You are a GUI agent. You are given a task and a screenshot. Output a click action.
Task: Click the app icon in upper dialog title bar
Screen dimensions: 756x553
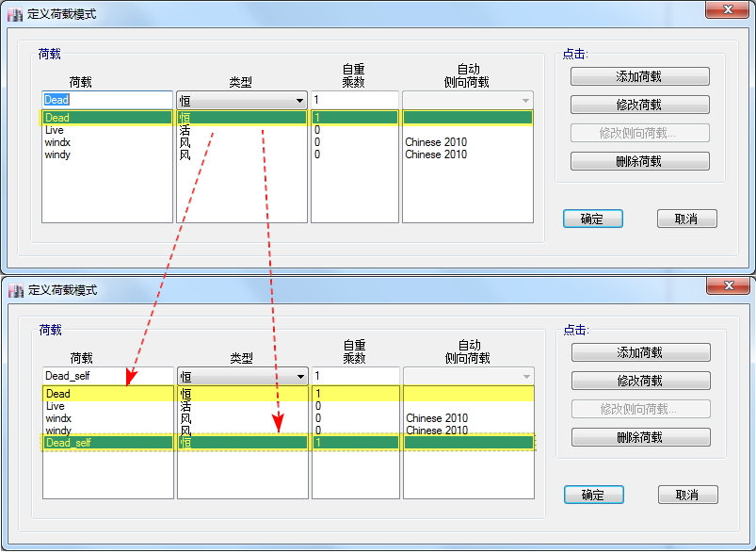click(x=15, y=14)
